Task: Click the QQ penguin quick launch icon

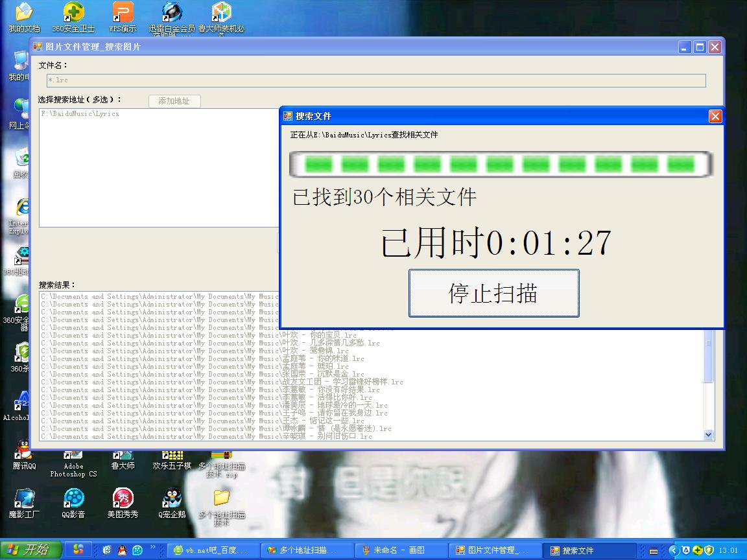Action: [122, 550]
